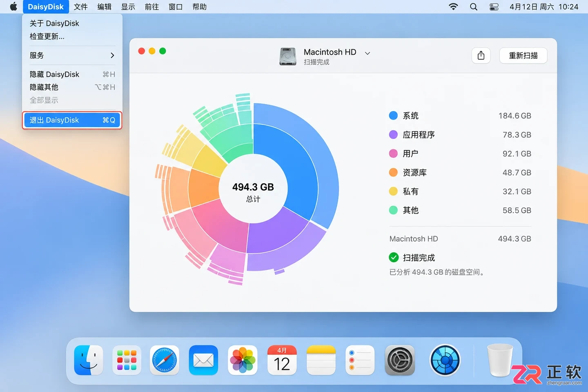
Task: Click the 48.7 GB size value
Action: tap(517, 172)
